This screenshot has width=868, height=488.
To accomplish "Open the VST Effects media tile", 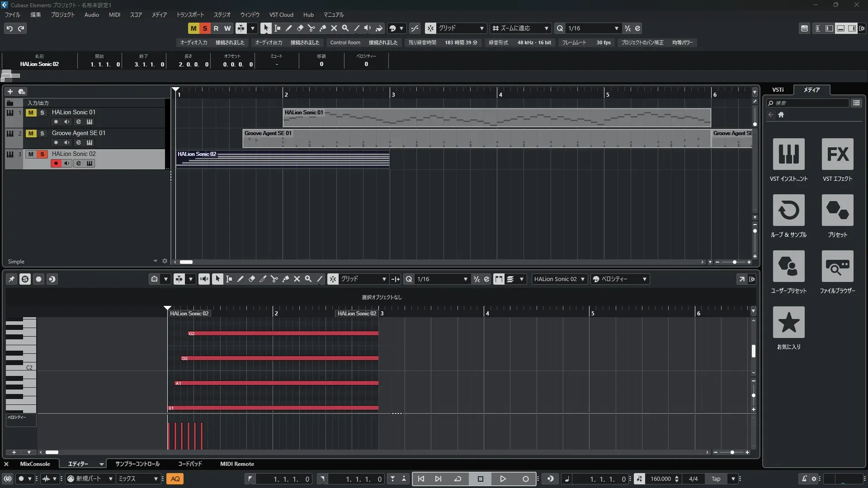I will tap(837, 154).
